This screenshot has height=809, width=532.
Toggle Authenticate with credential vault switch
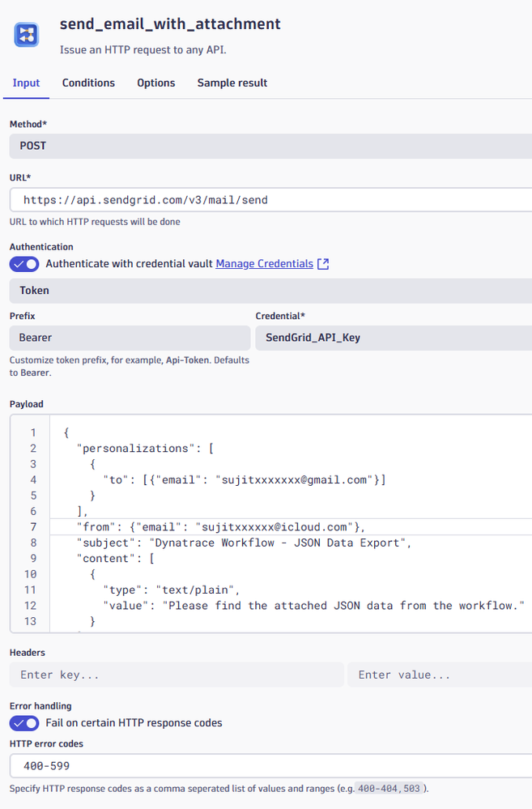(x=24, y=264)
